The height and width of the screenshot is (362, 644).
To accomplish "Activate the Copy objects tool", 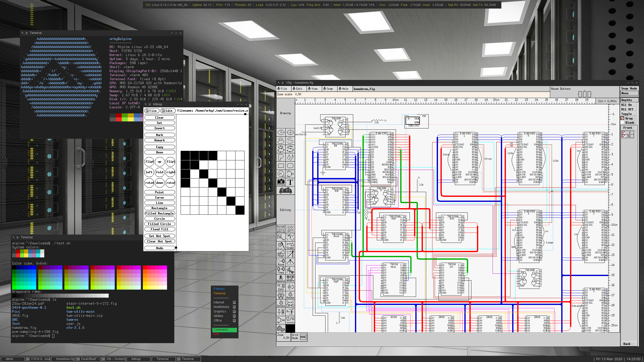I will coord(281,270).
